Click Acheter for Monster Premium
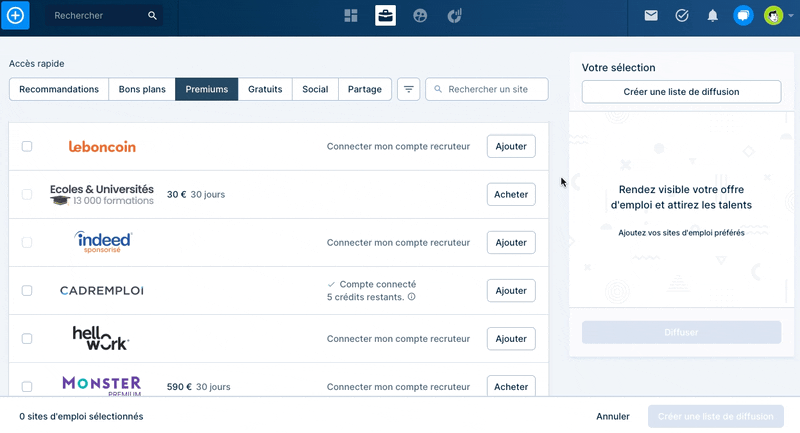The image size is (800, 433). (511, 386)
